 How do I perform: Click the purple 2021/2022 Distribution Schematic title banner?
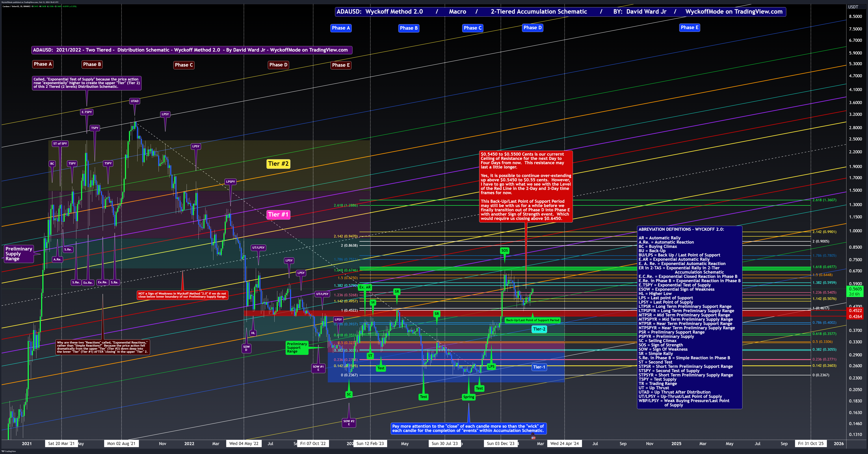pyautogui.click(x=192, y=50)
